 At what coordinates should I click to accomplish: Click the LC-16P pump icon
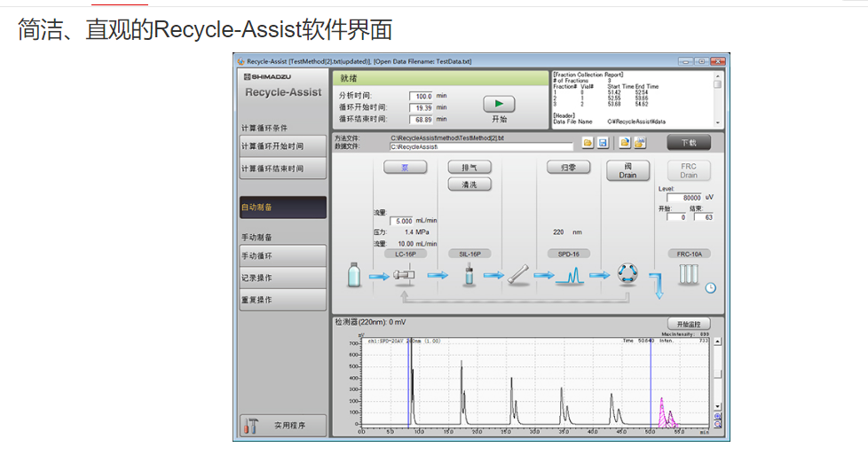[404, 275]
